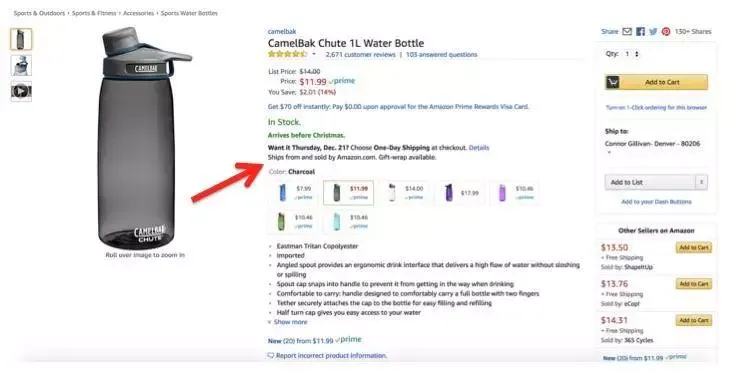Click the star rating icons

288,54
